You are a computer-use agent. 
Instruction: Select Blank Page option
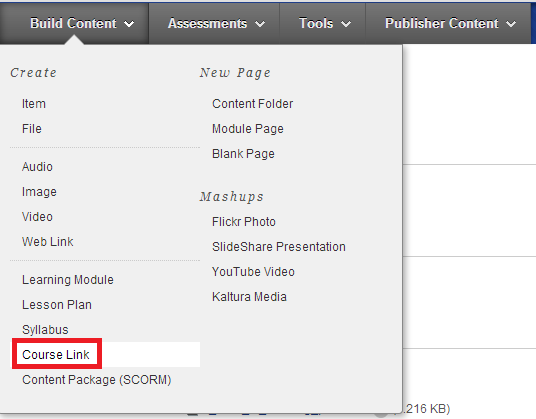tap(243, 154)
